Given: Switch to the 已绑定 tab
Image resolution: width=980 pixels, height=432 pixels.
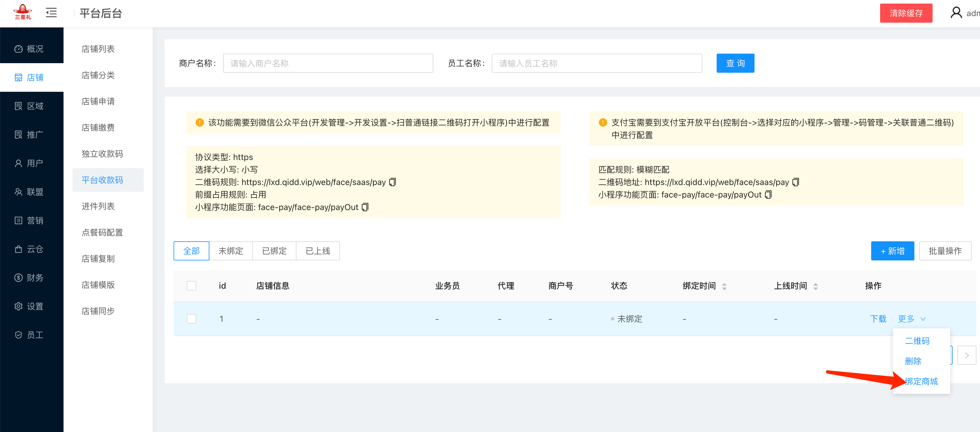Looking at the screenshot, I should click(x=274, y=251).
